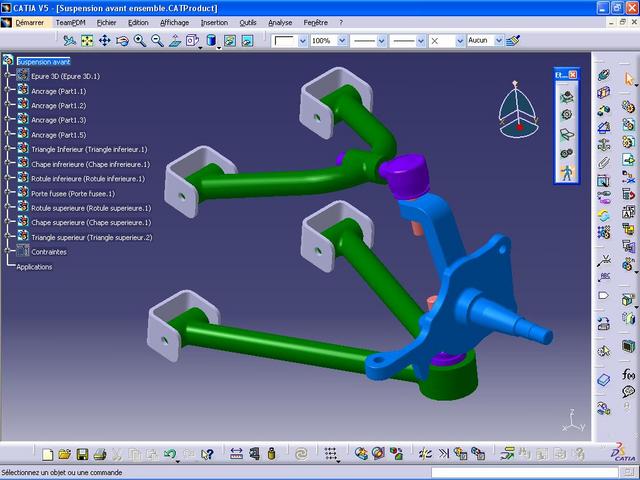Screen dimensions: 640x480
Task: Click the Normal View icon
Action: (175, 40)
